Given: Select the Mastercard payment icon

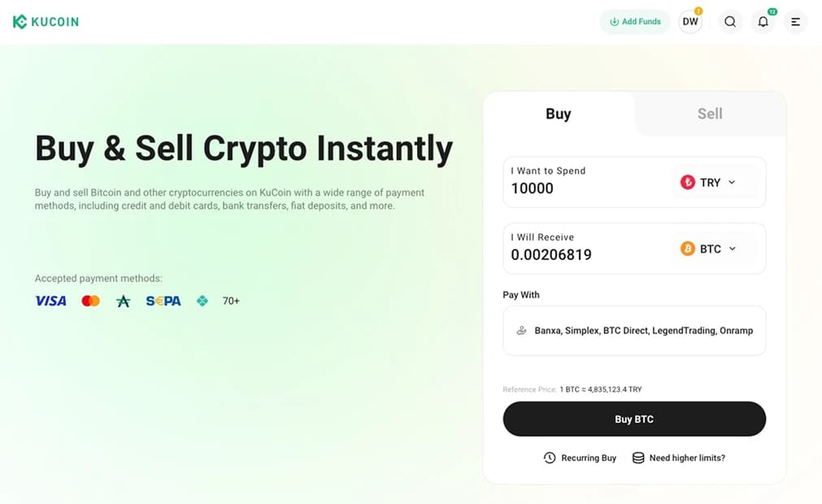Looking at the screenshot, I should (x=90, y=301).
